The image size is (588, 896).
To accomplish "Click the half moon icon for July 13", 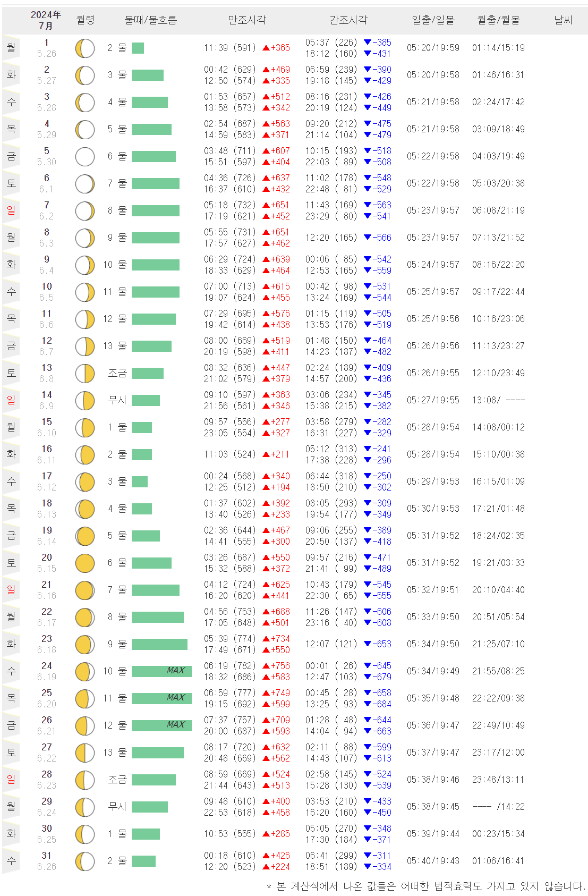I will click(x=85, y=374).
